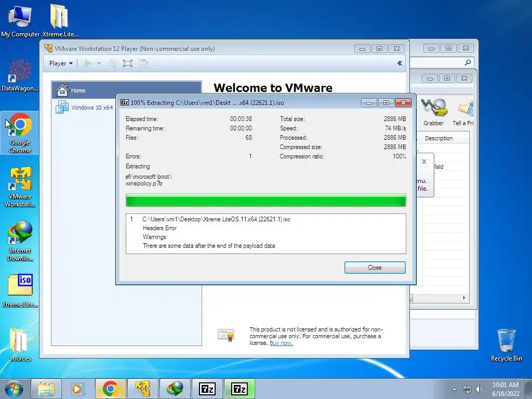Launch Google Chrome desktop shortcut
Image resolution: width=532 pixels, height=399 pixels.
click(20, 133)
